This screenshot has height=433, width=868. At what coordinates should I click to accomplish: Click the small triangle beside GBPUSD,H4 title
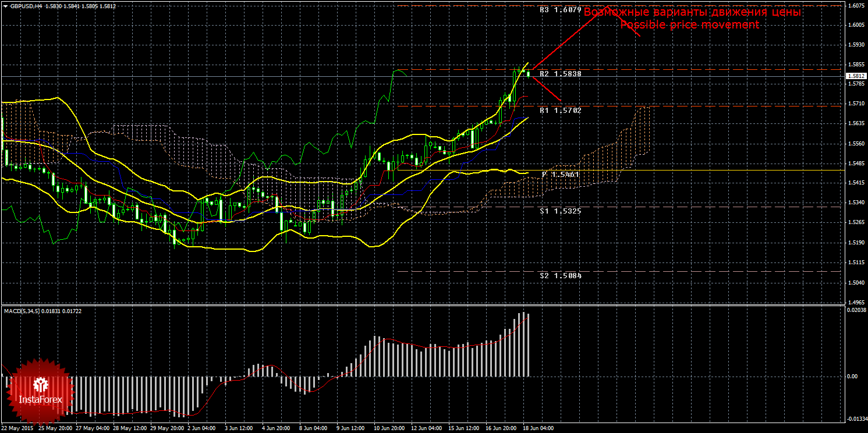tap(6, 6)
